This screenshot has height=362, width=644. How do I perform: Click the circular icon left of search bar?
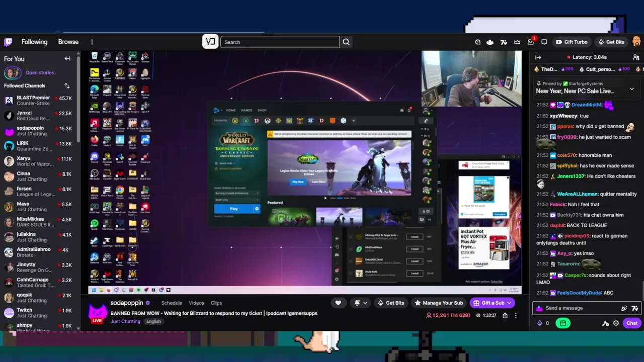(x=210, y=42)
